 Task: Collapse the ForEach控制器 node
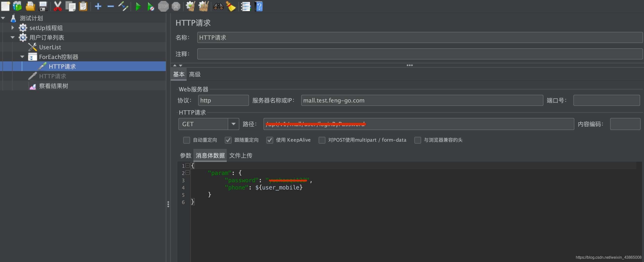(x=22, y=57)
